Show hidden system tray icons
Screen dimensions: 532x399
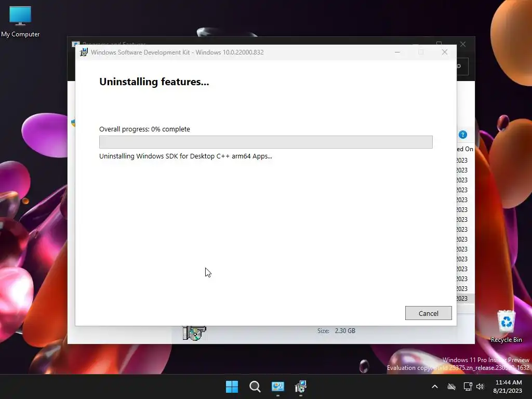coord(435,387)
